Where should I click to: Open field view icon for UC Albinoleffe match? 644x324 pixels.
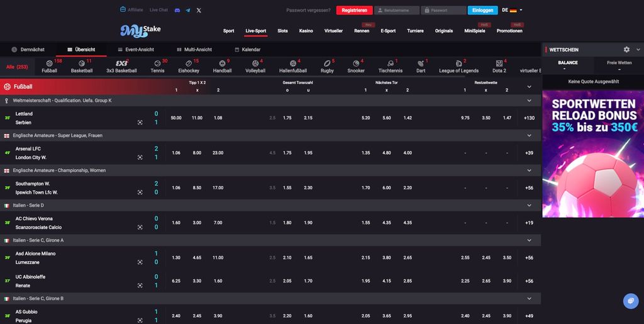[140, 286]
